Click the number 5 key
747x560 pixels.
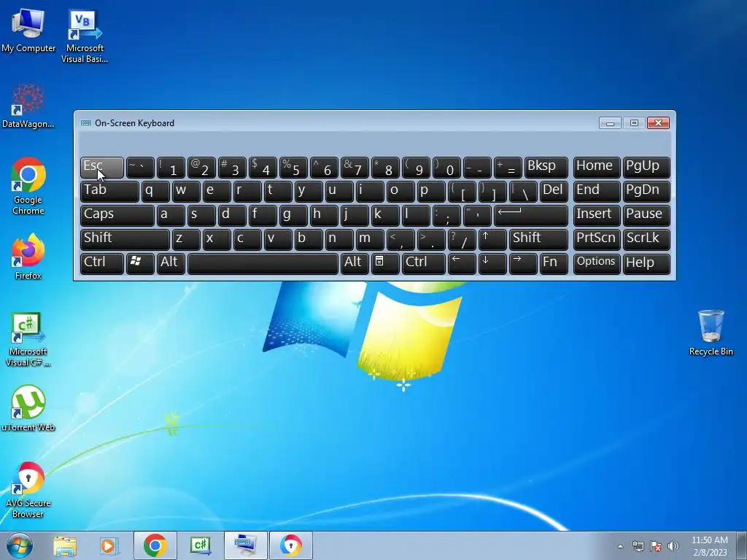coord(293,168)
